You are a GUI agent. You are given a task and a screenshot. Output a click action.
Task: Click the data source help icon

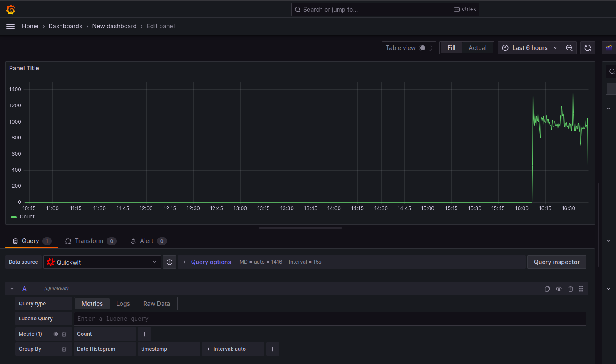point(170,262)
